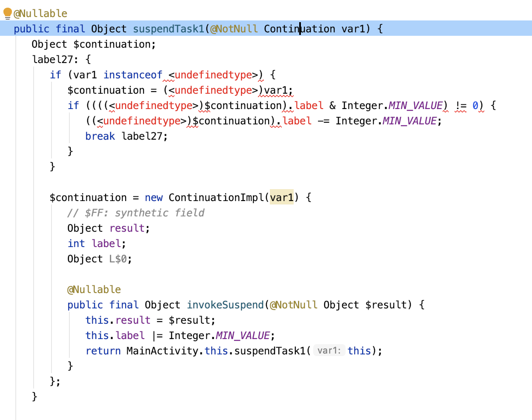Click the yellow intention lightbulb icon
The height and width of the screenshot is (420, 532).
click(x=7, y=12)
